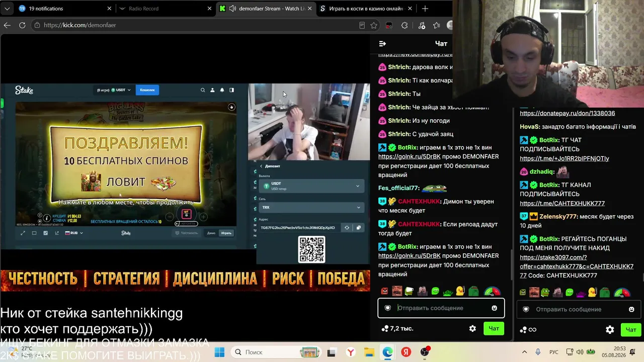Mute the demonfaer Stream tab audio

tap(232, 9)
